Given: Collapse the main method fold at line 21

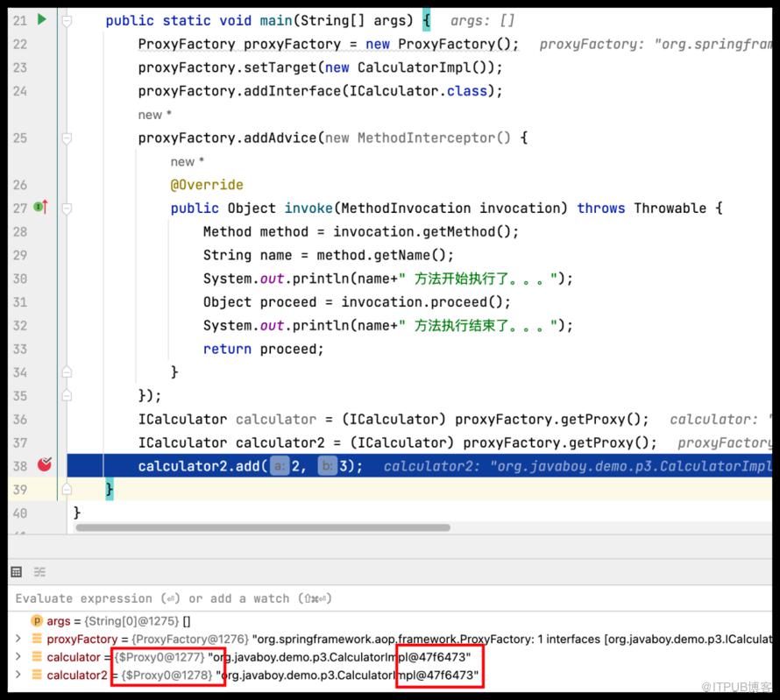Looking at the screenshot, I should 67,21.
